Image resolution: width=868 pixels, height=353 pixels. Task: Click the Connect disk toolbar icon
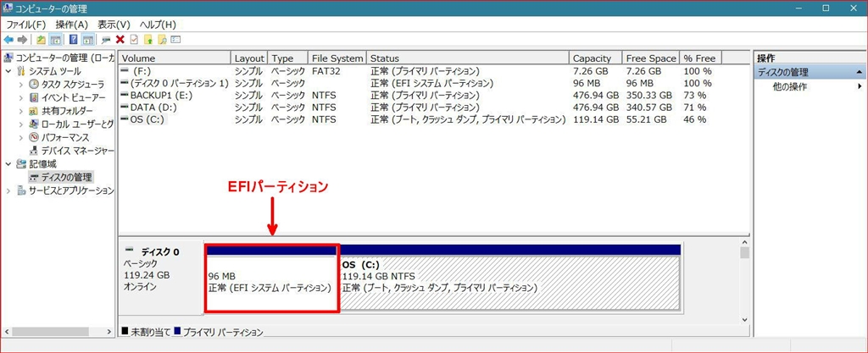[x=106, y=40]
